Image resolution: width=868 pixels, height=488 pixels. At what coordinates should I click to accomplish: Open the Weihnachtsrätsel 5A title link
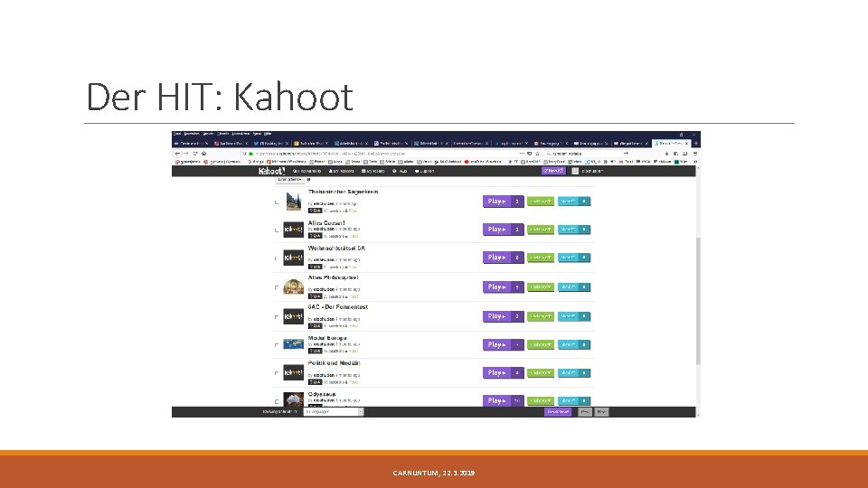[x=336, y=249]
